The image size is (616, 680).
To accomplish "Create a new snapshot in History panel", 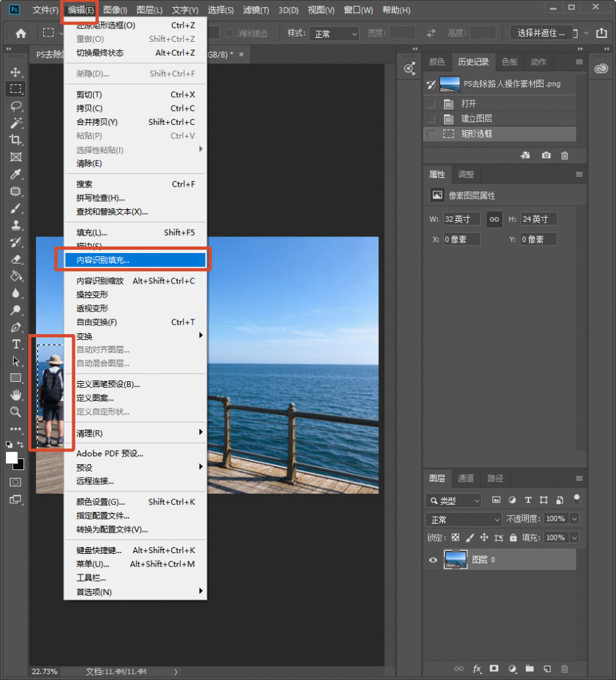I will coord(546,155).
